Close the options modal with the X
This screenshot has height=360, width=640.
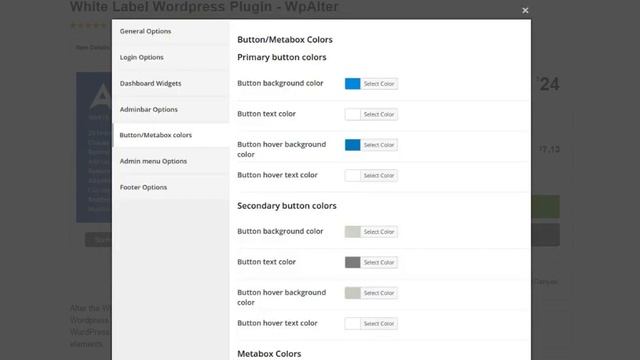(x=525, y=11)
